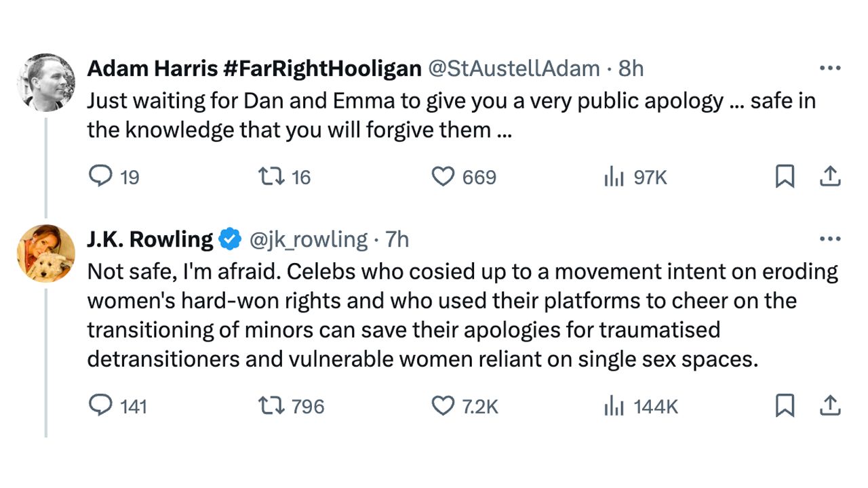Like Adam Harris's tweet
Image resolution: width=868 pixels, height=488 pixels.
[x=443, y=177]
